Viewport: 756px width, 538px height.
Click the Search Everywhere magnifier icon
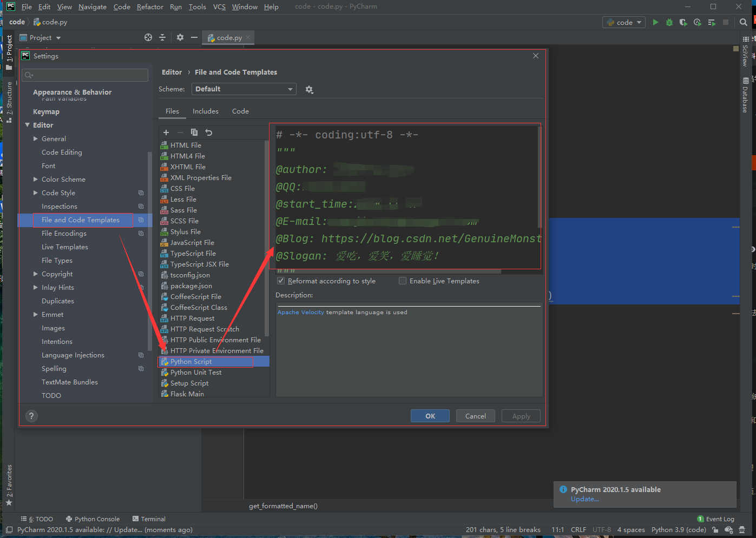coord(744,22)
